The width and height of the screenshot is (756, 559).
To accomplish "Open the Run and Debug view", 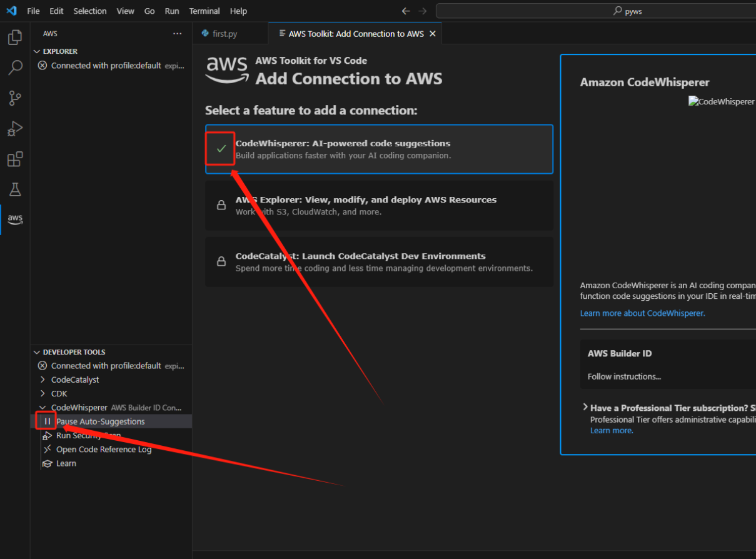I will 15,129.
